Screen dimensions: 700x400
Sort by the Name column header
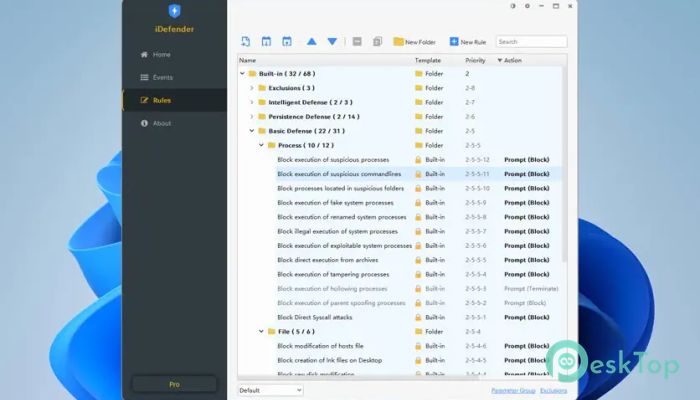click(247, 60)
